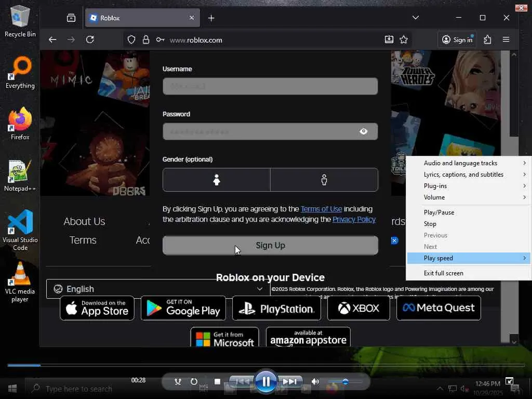This screenshot has width=532, height=399.
Task: Expand the Volume submenu arrow
Action: [x=525, y=197]
